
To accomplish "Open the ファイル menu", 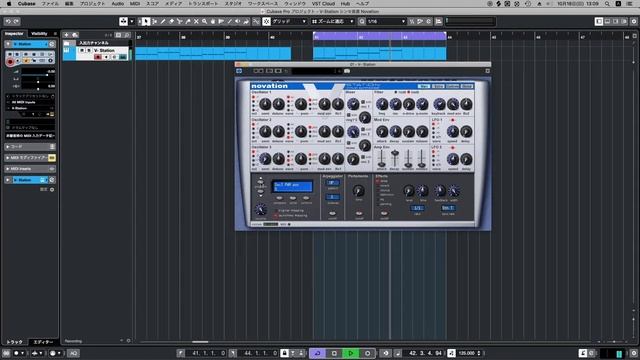I will [50, 3].
